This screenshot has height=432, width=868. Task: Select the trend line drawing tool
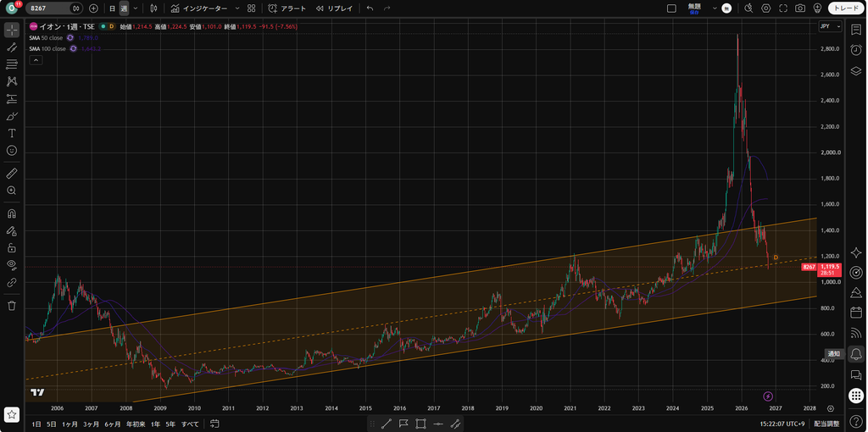pyautogui.click(x=12, y=47)
